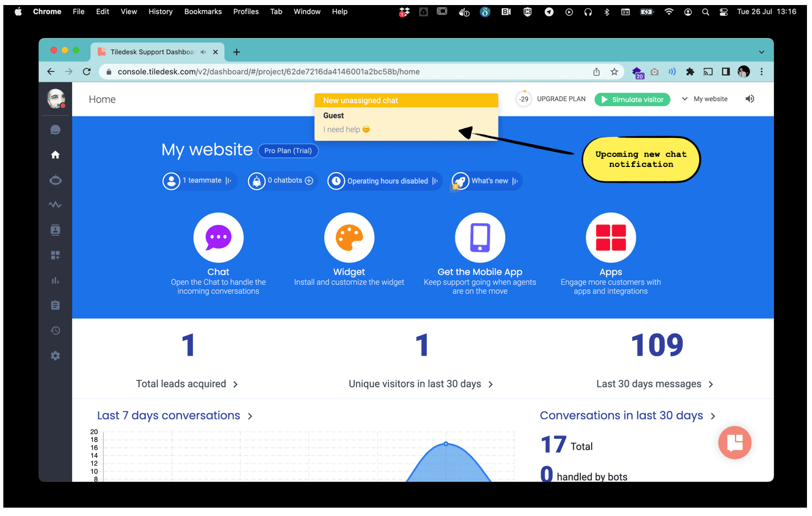Open Total leads acquired details
This screenshot has width=812, height=516.
point(187,384)
